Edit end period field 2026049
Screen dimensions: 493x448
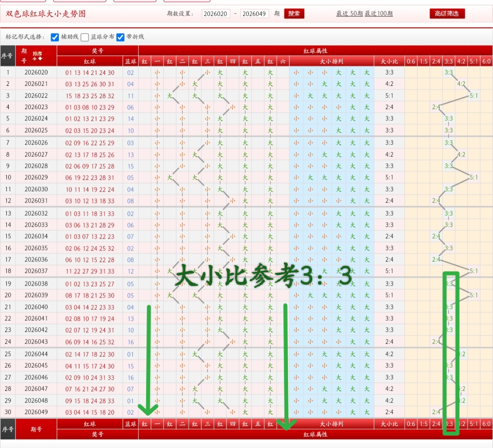tap(254, 14)
